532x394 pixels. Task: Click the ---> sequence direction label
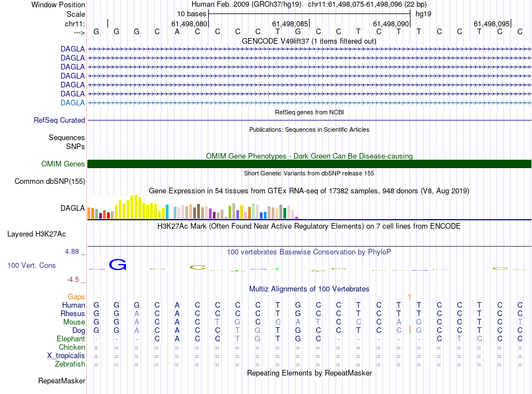pos(80,33)
